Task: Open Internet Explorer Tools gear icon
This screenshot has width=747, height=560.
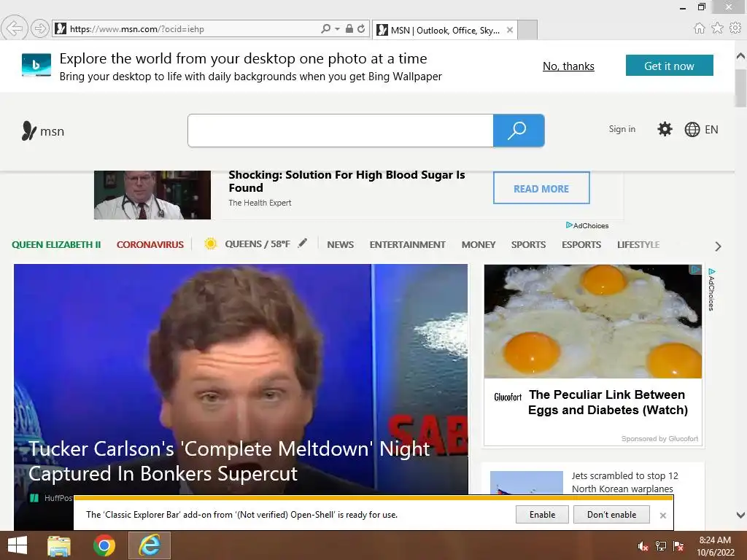Action: click(735, 28)
